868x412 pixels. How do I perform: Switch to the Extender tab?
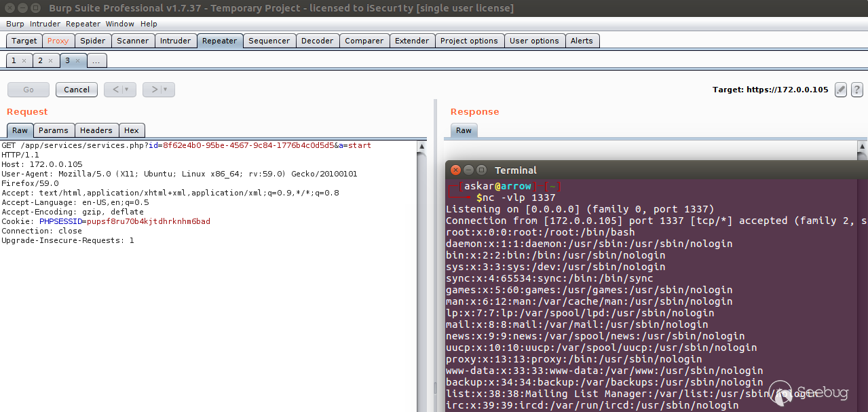(412, 41)
